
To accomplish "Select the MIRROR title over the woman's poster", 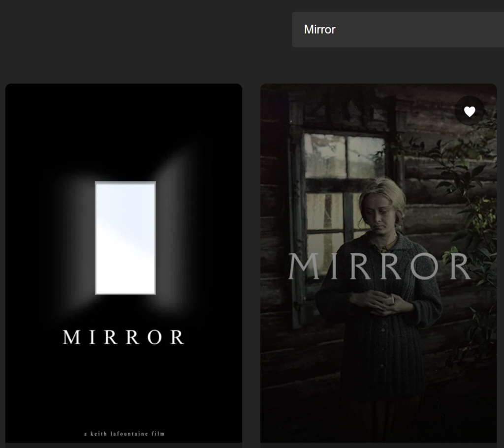I will [379, 267].
